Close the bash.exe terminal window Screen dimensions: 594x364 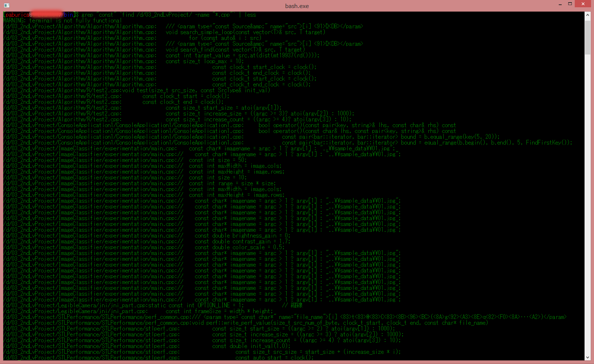pyautogui.click(x=583, y=4)
